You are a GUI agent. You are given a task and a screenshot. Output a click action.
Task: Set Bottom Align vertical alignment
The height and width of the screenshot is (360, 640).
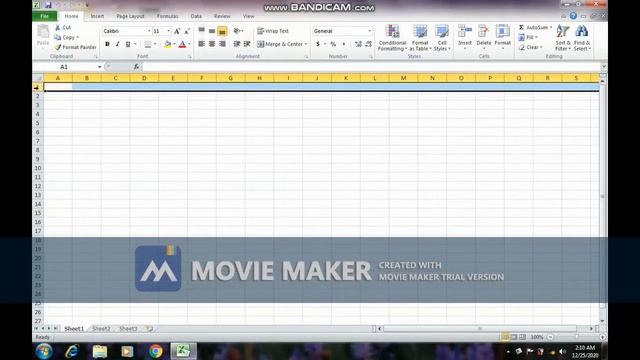point(222,31)
